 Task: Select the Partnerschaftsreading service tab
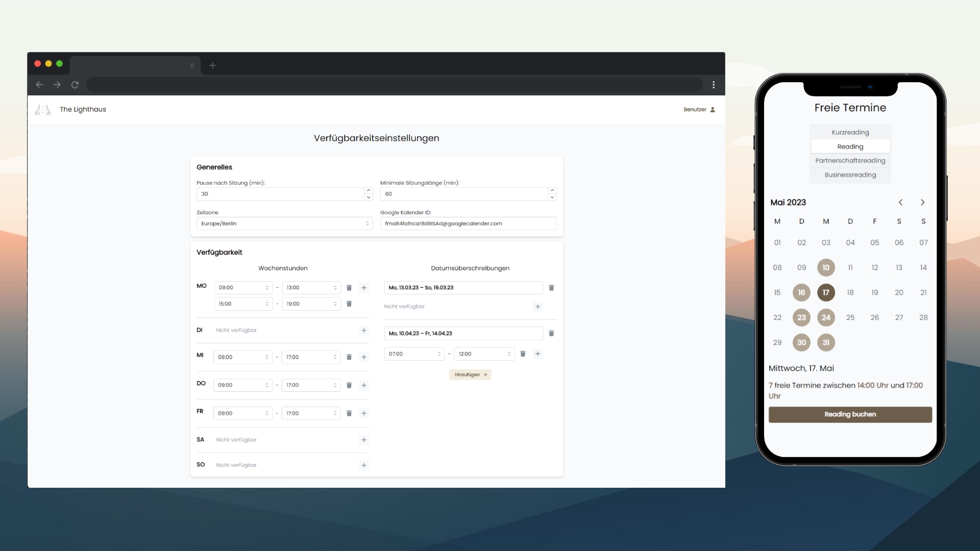tap(850, 160)
